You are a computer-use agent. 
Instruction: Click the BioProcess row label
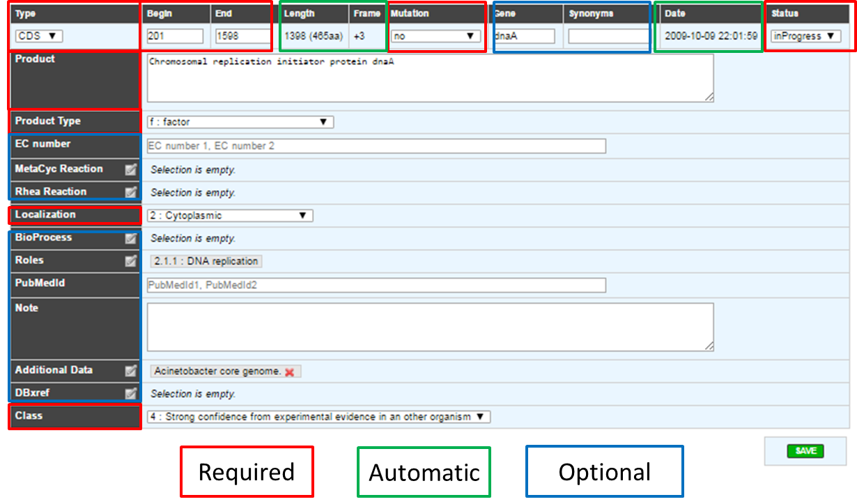[x=43, y=238]
